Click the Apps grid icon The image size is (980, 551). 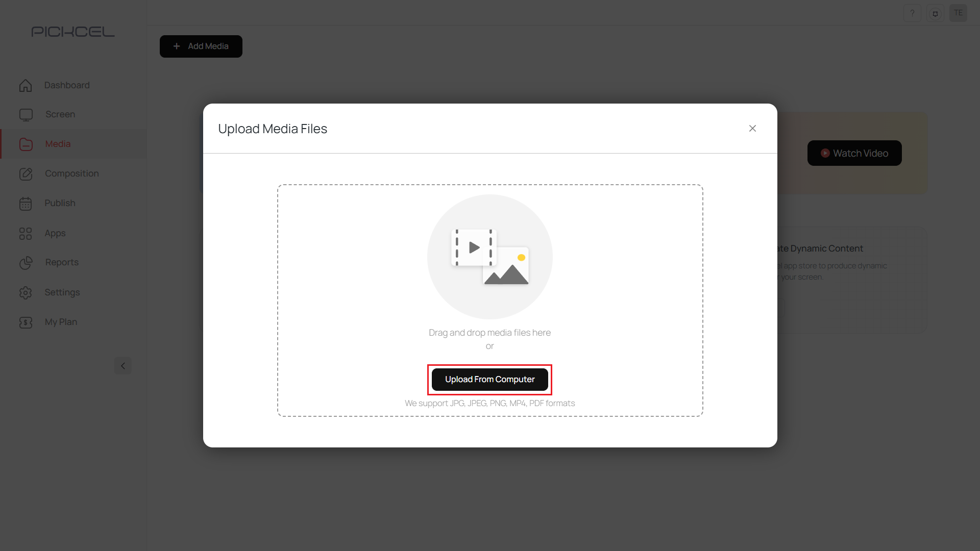point(26,233)
